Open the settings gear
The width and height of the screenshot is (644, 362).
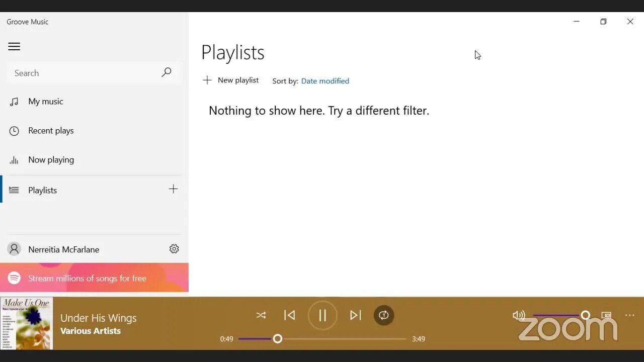(x=174, y=249)
